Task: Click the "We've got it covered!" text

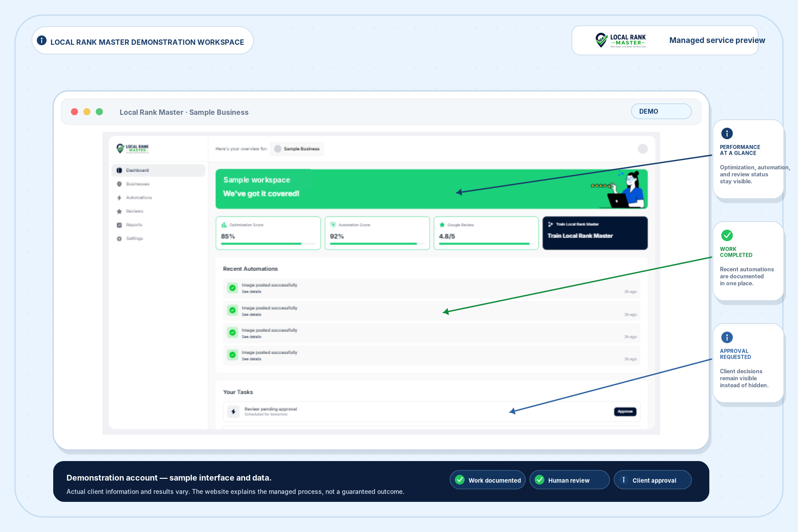Action: point(261,194)
